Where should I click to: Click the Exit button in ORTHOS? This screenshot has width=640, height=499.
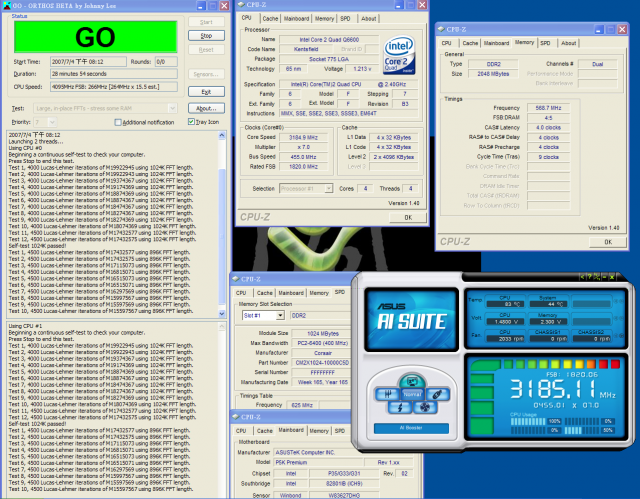(x=206, y=92)
